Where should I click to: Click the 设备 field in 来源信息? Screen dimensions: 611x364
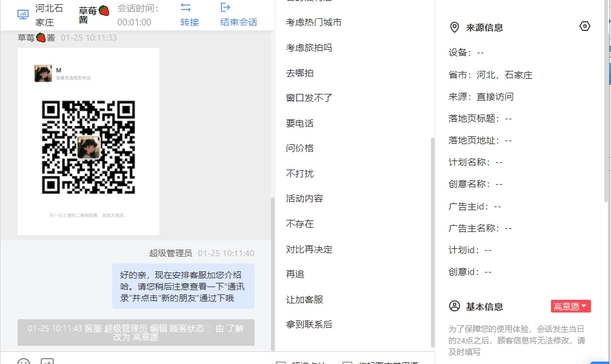(466, 53)
